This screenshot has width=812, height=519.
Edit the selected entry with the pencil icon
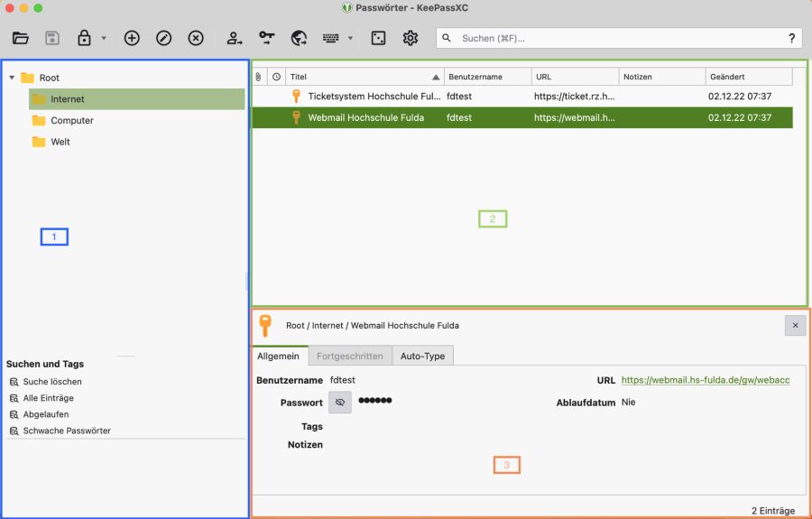[x=163, y=38]
